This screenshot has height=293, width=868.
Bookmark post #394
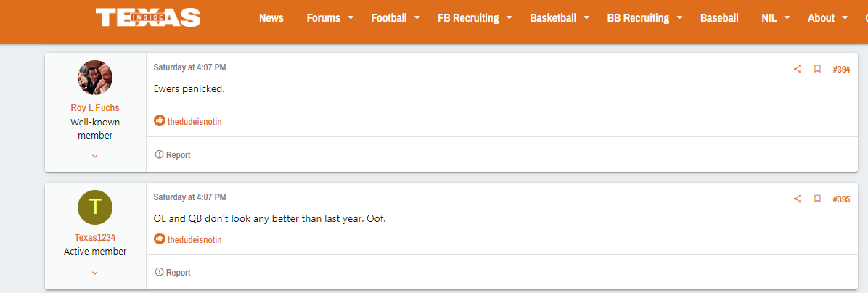(817, 69)
